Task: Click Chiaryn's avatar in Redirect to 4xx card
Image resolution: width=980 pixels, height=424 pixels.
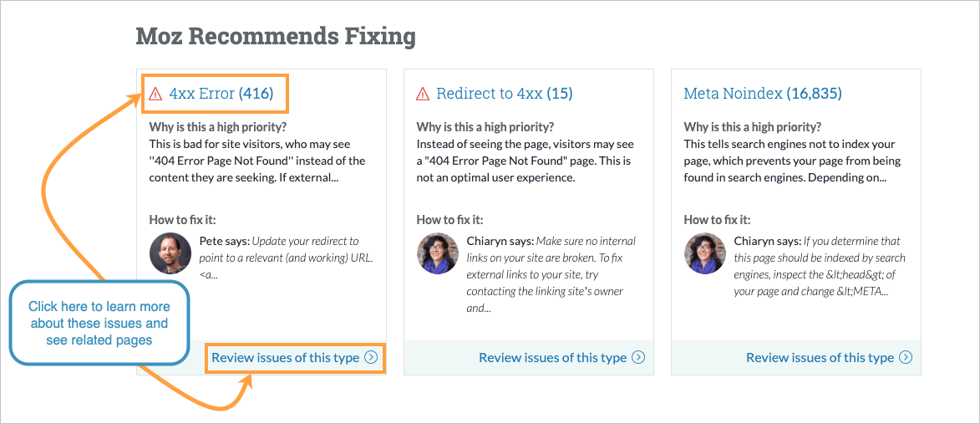Action: pos(438,253)
